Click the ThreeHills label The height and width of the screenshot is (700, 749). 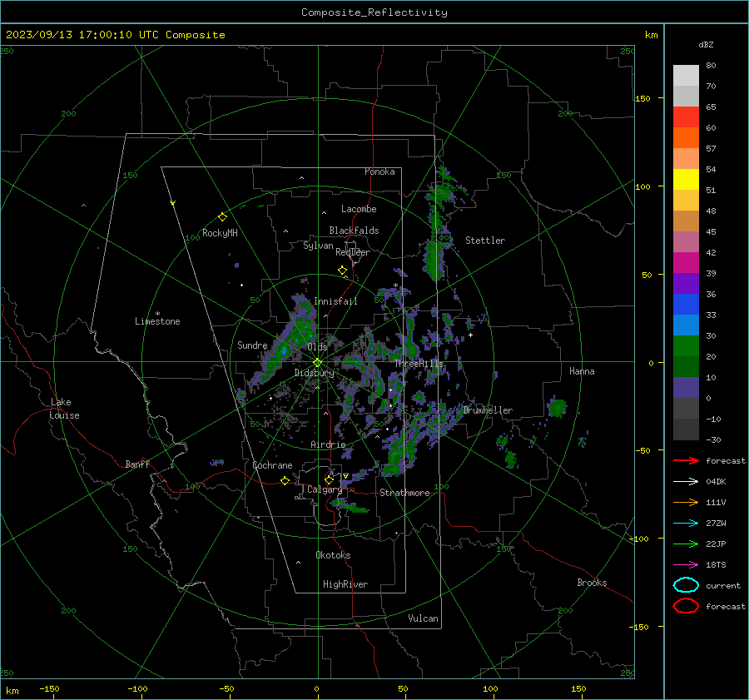pyautogui.click(x=419, y=364)
